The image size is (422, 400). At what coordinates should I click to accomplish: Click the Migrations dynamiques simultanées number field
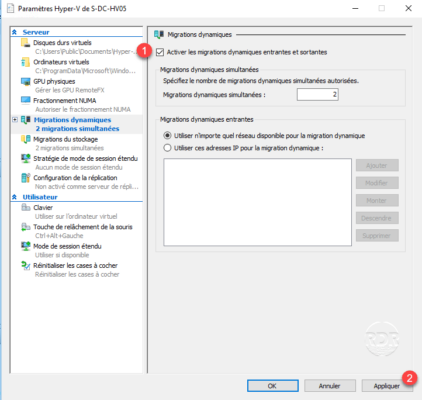pyautogui.click(x=318, y=95)
